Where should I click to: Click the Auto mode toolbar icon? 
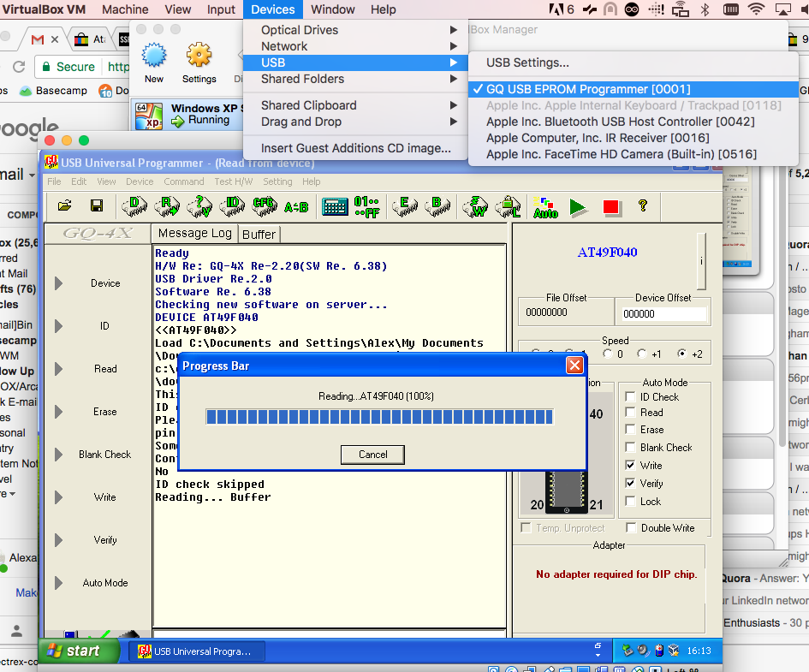point(544,207)
